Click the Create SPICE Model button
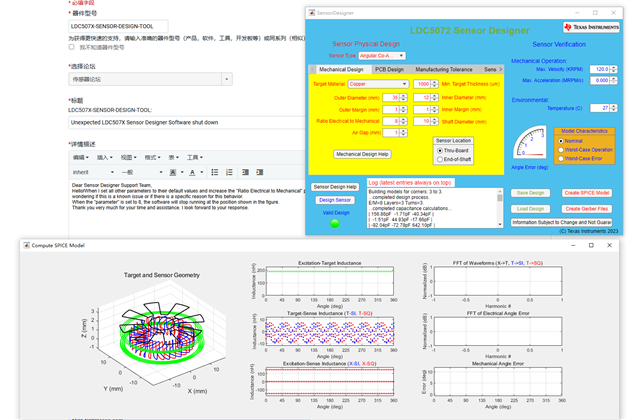640x420 pixels. (x=587, y=193)
